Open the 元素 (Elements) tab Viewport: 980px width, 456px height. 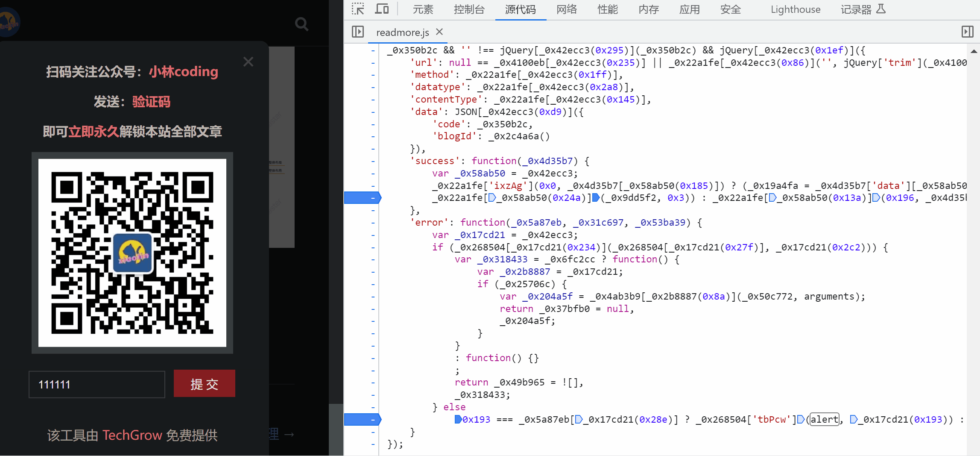(423, 9)
